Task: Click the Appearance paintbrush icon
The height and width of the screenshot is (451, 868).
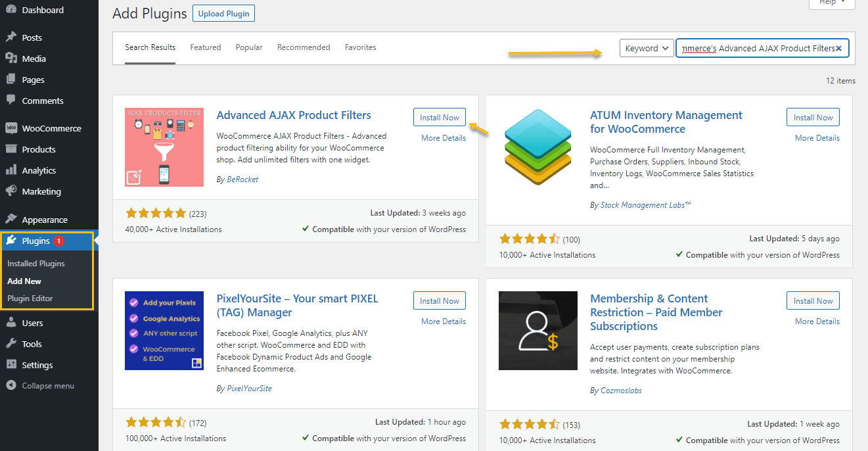Action: [x=11, y=220]
